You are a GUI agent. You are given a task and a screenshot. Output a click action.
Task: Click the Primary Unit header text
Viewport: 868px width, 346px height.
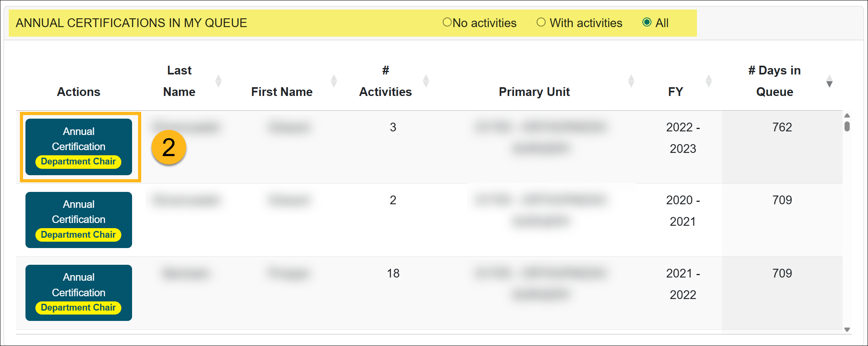[534, 92]
